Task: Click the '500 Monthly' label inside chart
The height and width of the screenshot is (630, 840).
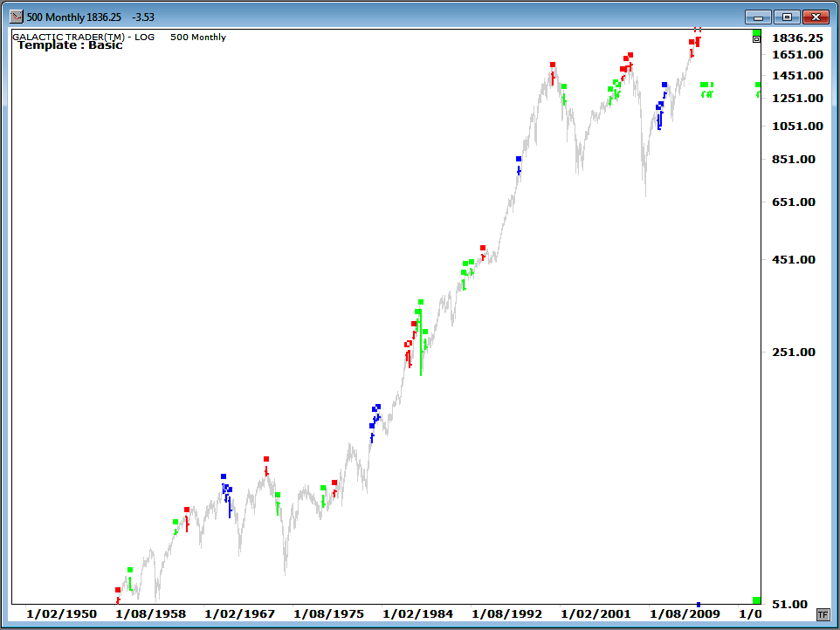Action: coord(198,37)
